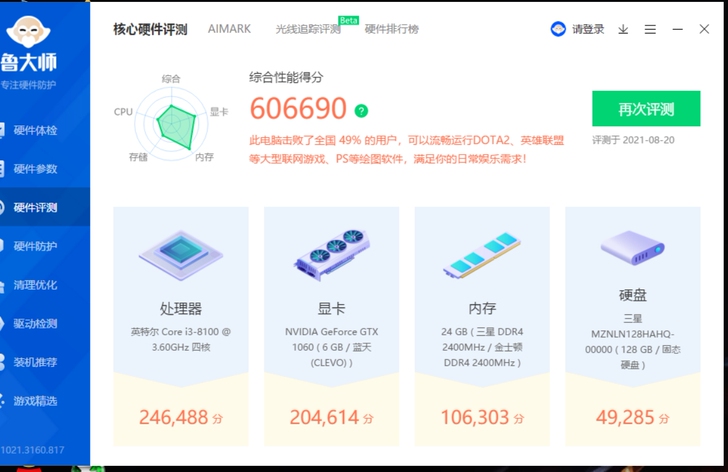This screenshot has height=472, width=728.
Task: Click the 24 GB DDR4 memory description
Action: click(482, 347)
